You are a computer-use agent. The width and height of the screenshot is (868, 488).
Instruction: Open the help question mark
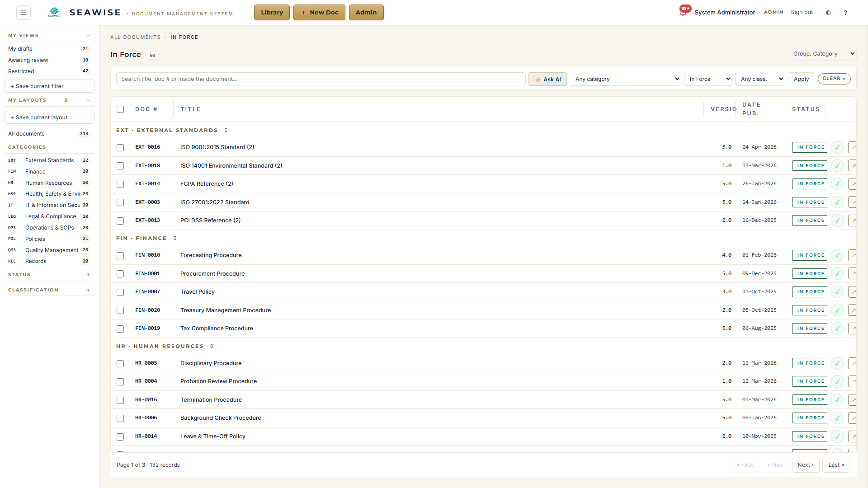(845, 13)
